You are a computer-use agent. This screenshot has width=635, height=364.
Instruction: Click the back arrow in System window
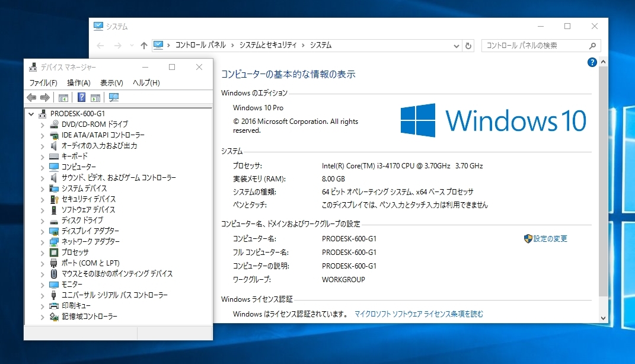(x=100, y=46)
